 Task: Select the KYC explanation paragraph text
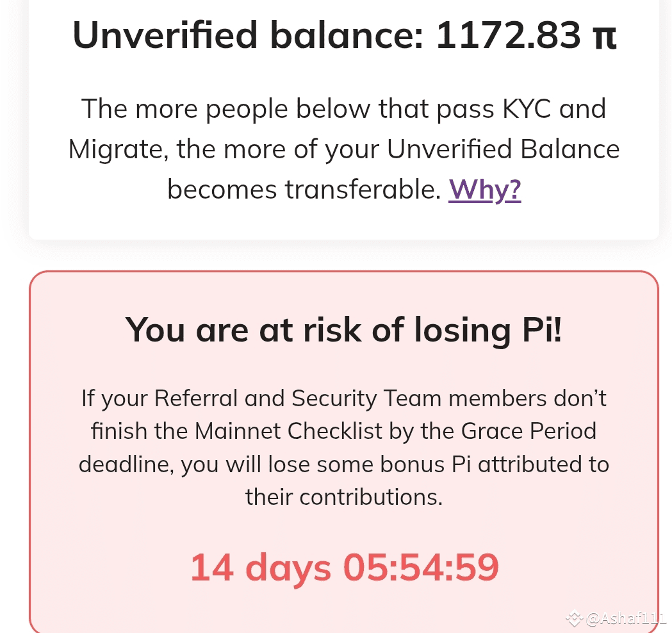point(343,149)
